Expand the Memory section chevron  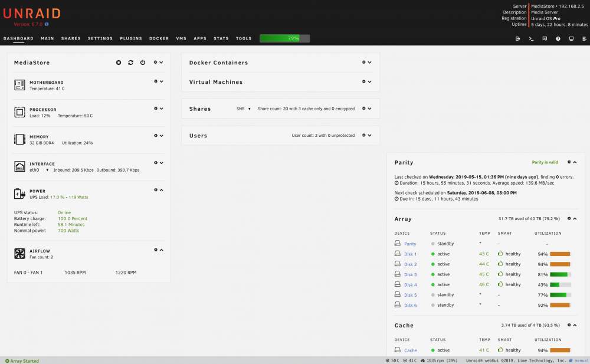(162, 136)
